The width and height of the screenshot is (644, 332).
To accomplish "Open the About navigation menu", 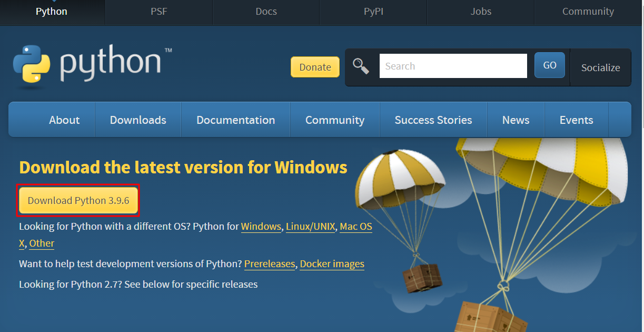I will (x=64, y=120).
